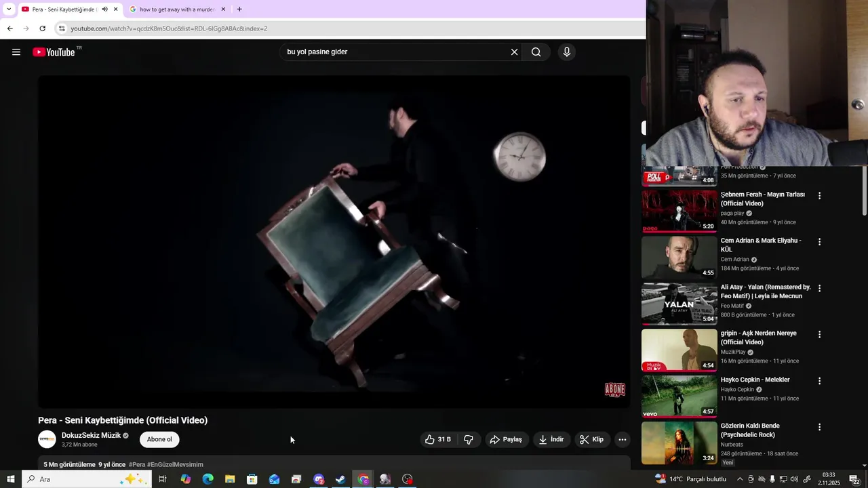Open the tab search dropdown arrow
Screen dimensions: 868x488
click(x=9, y=9)
